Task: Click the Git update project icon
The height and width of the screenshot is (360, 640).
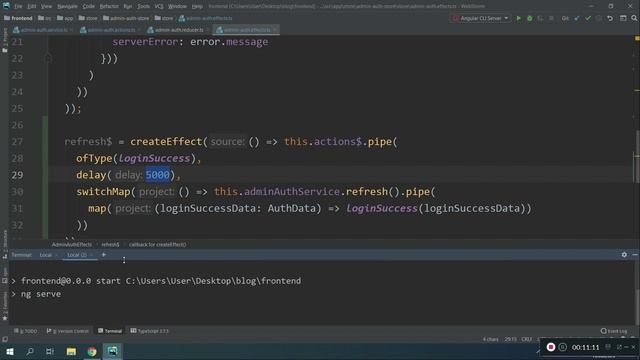Action: 577,18
